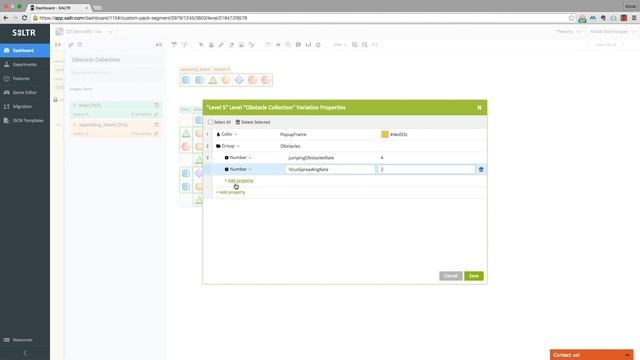
Task: Click the Delete Selected button
Action: (x=253, y=122)
